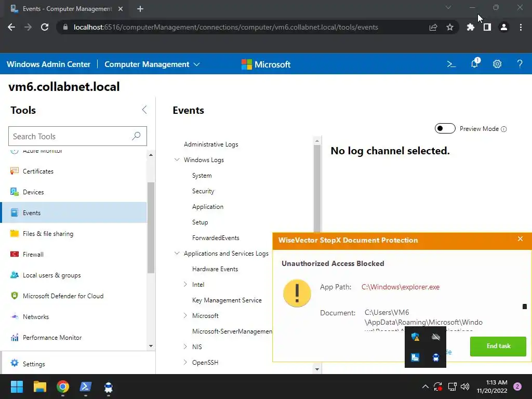
Task: Click Windows Admin Center home link
Action: (x=48, y=64)
